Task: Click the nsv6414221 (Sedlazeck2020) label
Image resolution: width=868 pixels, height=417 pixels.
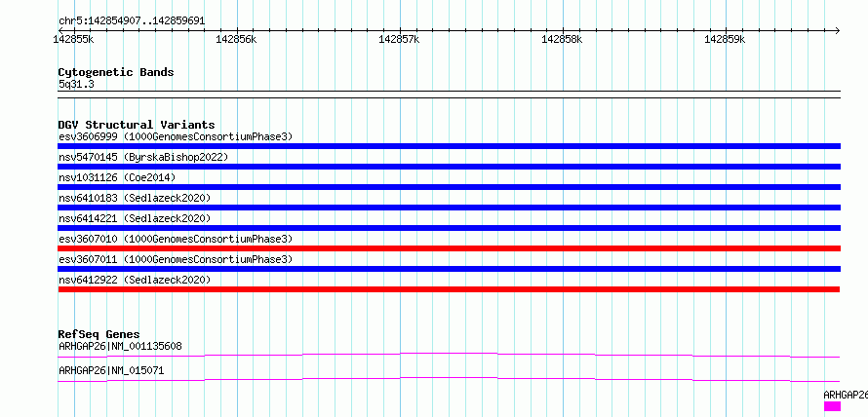Action: (135, 218)
